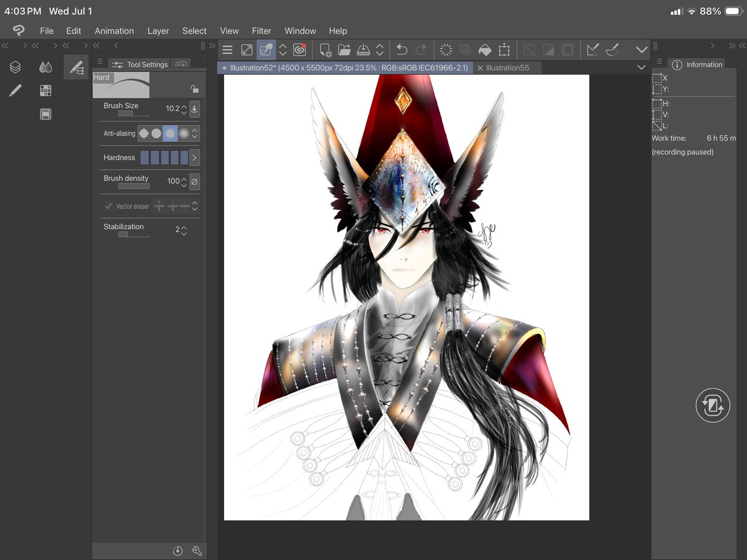Adjust Stabilization value stepper arrows
The image size is (747, 560).
point(184,230)
